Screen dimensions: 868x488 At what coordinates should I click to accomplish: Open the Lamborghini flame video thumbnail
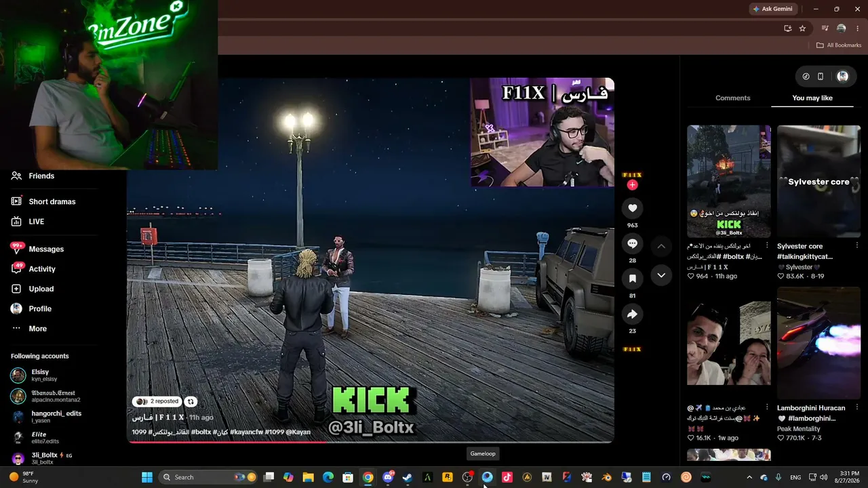(x=818, y=344)
